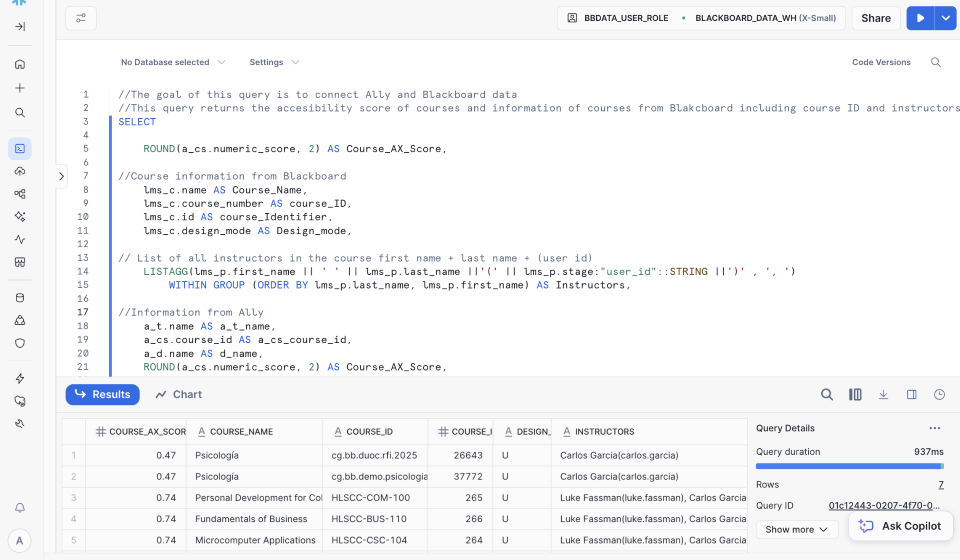This screenshot has height=560, width=960.
Task: Download the query results
Action: point(883,395)
